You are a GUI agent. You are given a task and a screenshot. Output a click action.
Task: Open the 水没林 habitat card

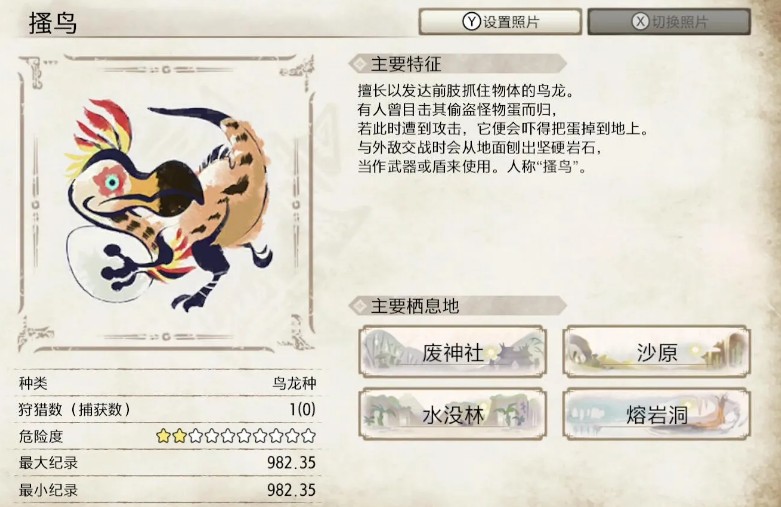(452, 414)
